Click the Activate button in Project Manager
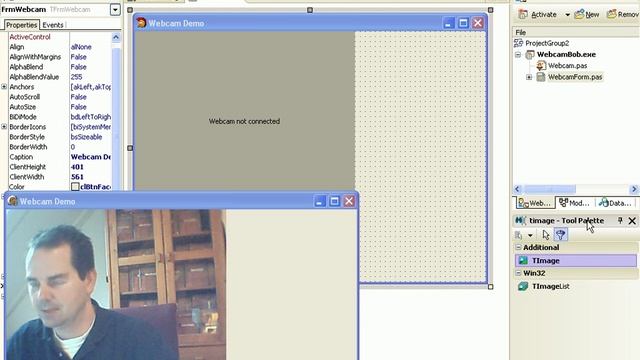This screenshot has width=640, height=360. (x=537, y=14)
